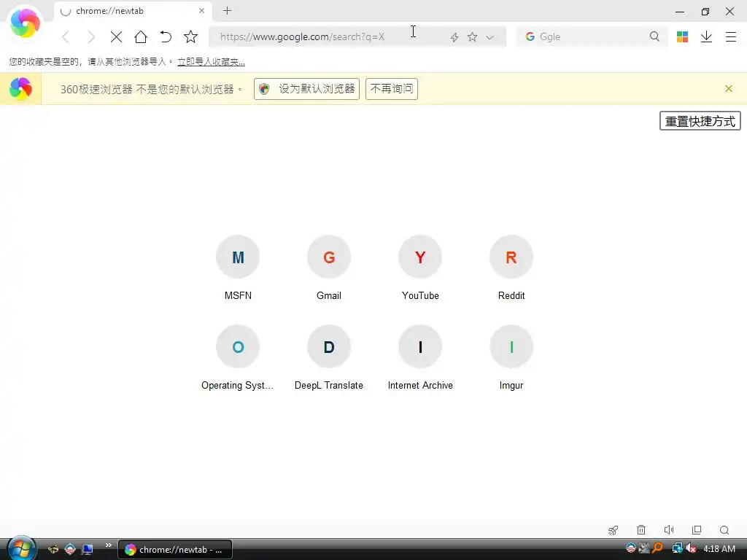Open the Reddit shortcut
This screenshot has width=747, height=560.
point(511,268)
